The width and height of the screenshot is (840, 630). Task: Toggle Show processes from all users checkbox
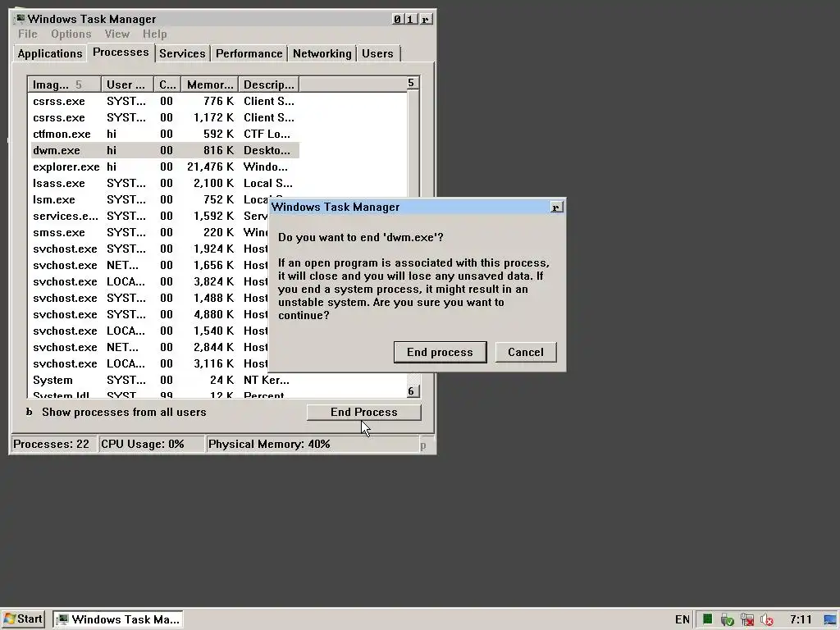point(30,412)
